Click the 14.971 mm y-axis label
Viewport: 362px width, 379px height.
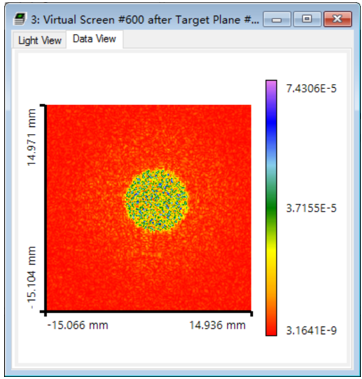click(32, 138)
